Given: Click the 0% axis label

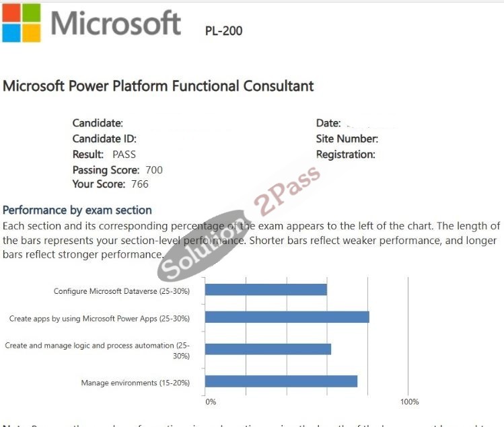Looking at the screenshot, I should pyautogui.click(x=211, y=401).
